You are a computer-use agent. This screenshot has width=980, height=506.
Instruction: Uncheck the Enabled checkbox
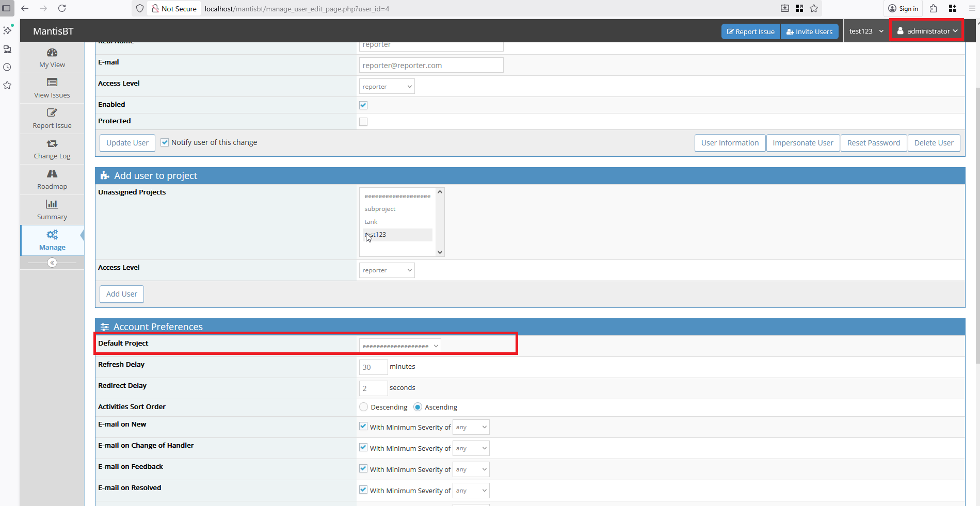(x=363, y=105)
